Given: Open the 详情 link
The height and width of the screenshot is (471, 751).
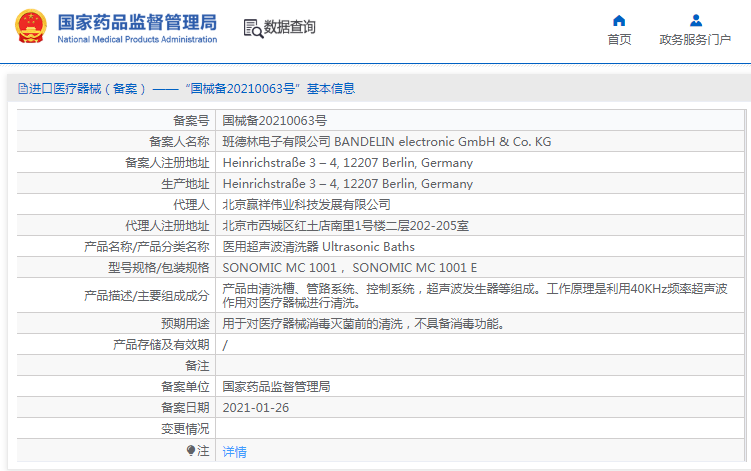Looking at the screenshot, I should 235,451.
